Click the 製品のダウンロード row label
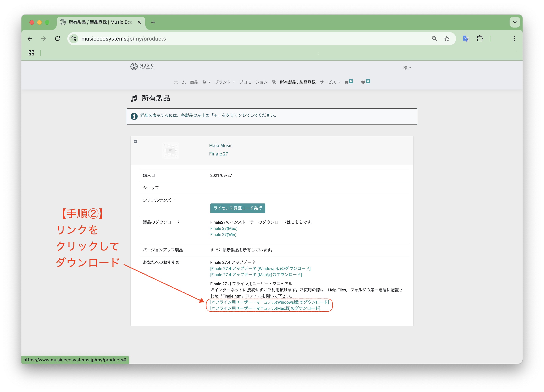Screen dimensions: 544x392 click(161, 222)
